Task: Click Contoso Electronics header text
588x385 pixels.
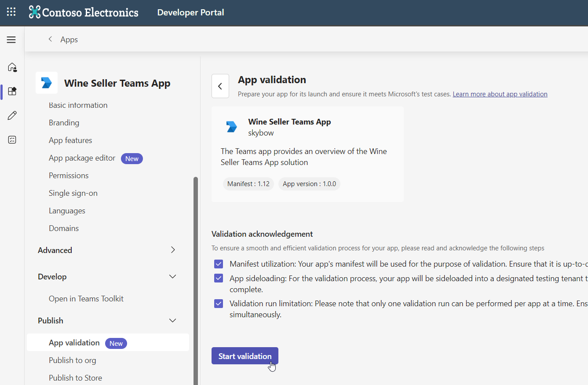Action: click(x=90, y=12)
